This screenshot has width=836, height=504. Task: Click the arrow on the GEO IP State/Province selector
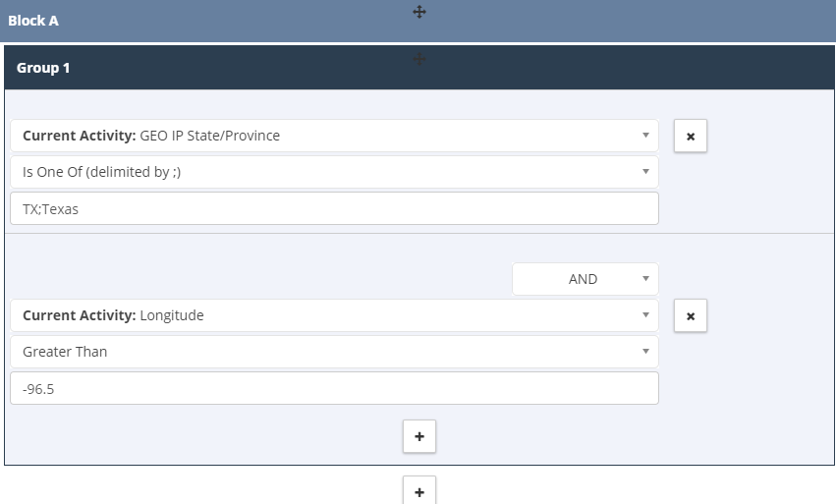point(645,135)
